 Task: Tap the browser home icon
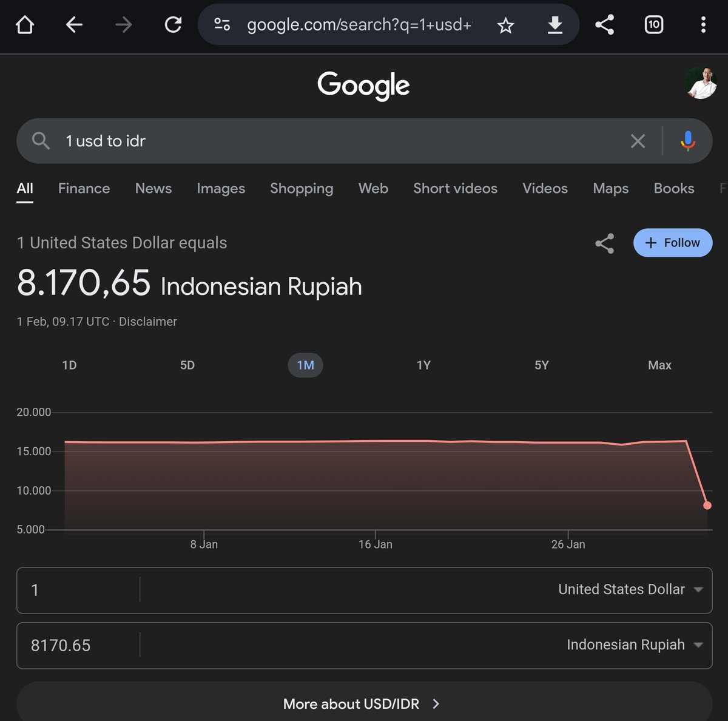click(25, 25)
